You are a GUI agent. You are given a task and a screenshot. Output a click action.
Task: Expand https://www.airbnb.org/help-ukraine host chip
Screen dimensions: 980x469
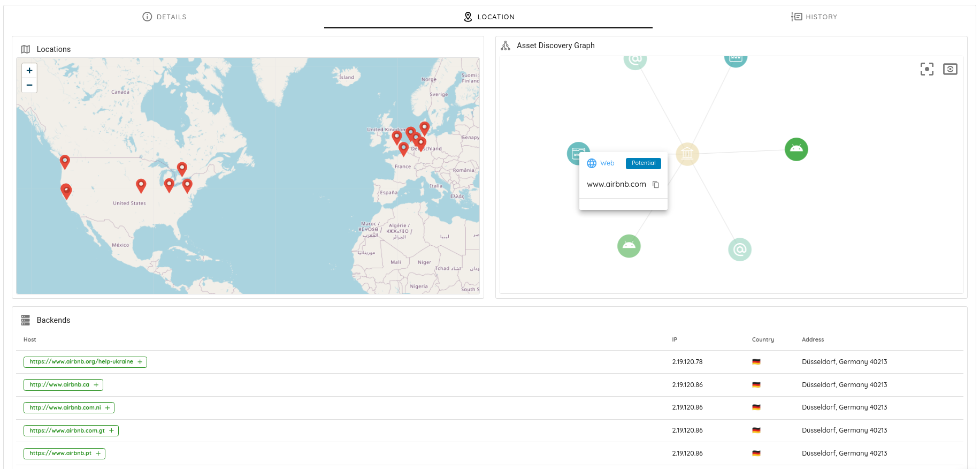click(x=140, y=362)
